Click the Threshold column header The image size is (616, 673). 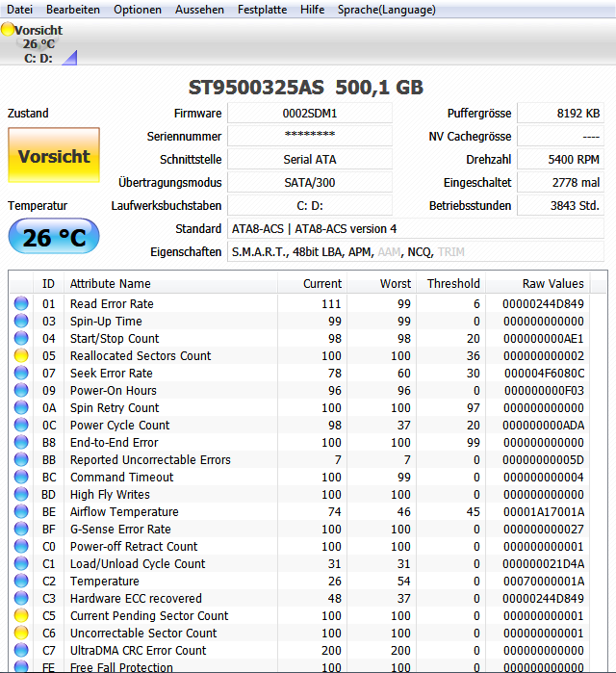click(x=450, y=284)
